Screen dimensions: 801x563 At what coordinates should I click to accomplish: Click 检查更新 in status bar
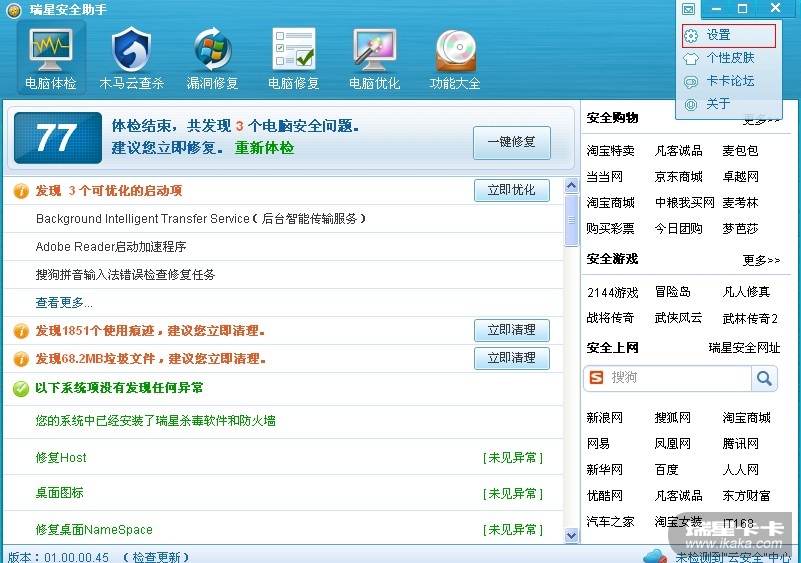156,556
